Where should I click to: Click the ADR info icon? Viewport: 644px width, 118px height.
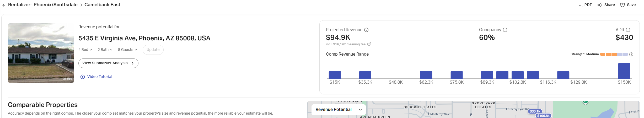click(x=628, y=30)
